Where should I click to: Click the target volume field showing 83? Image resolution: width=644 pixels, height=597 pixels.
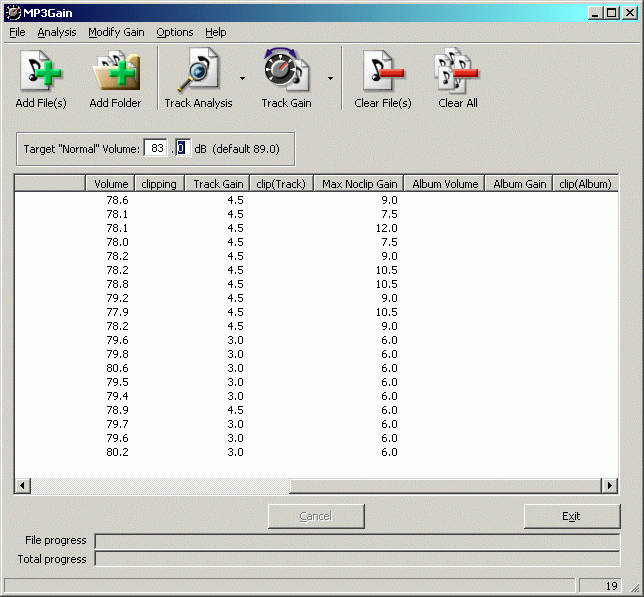click(156, 148)
